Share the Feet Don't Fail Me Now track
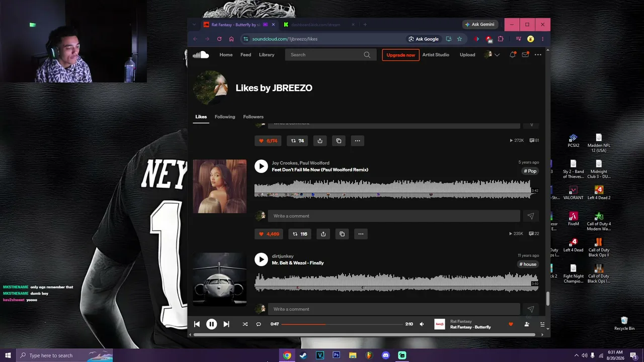This screenshot has height=362, width=644. pyautogui.click(x=324, y=234)
